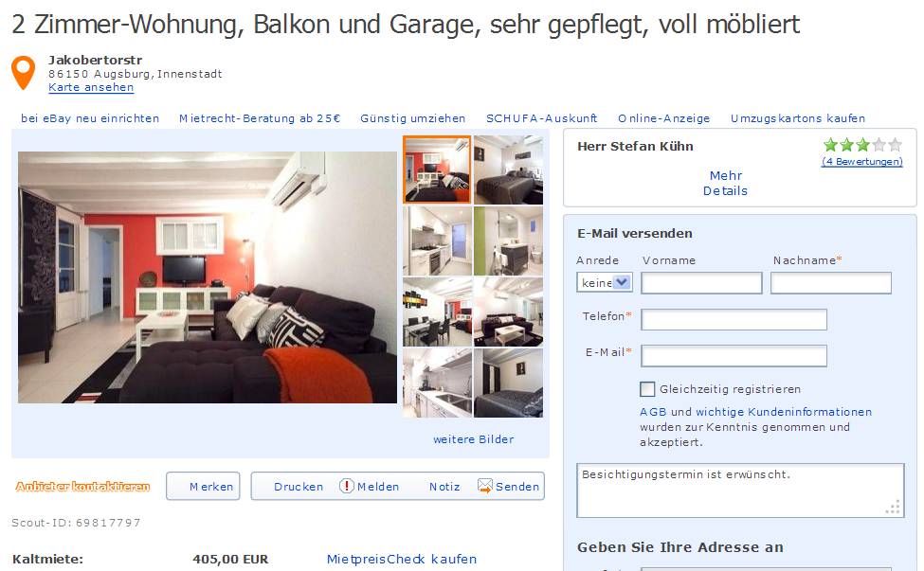The image size is (924, 571).
Task: Click into the Telefon input field
Action: (734, 320)
